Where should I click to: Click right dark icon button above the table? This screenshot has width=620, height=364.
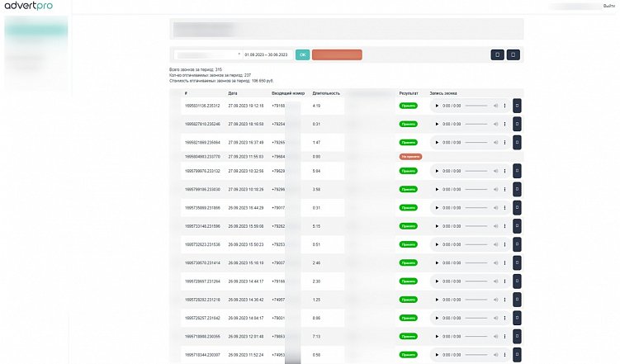(x=514, y=55)
